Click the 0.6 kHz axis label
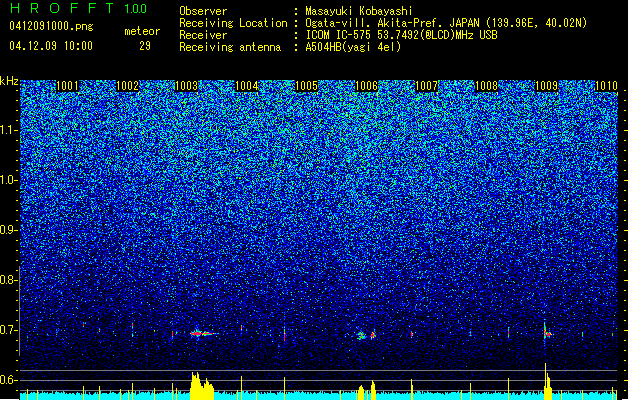Screen dimensions: 629x400 [9, 380]
